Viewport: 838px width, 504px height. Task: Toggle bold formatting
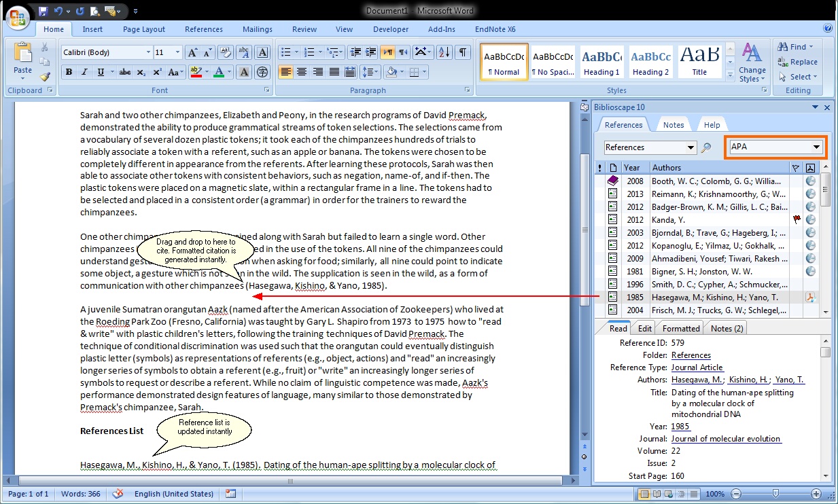click(x=69, y=72)
